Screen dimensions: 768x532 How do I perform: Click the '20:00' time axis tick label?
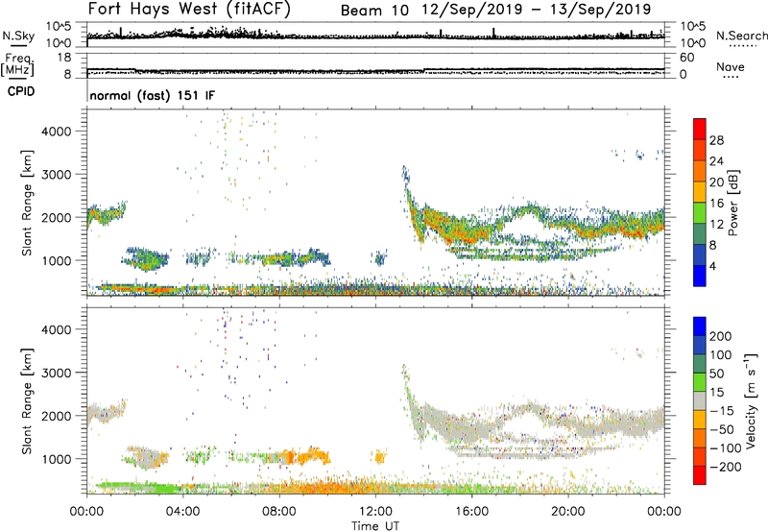click(568, 512)
